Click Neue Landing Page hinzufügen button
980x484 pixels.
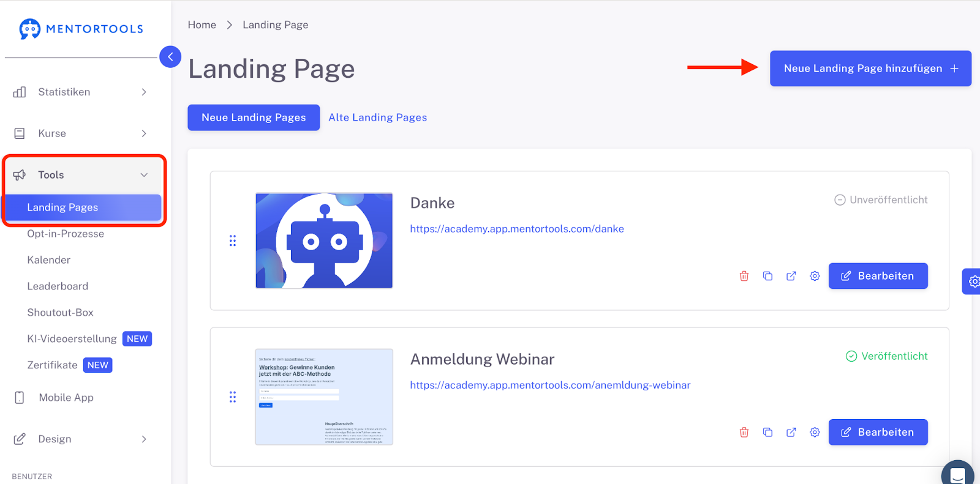[870, 69]
